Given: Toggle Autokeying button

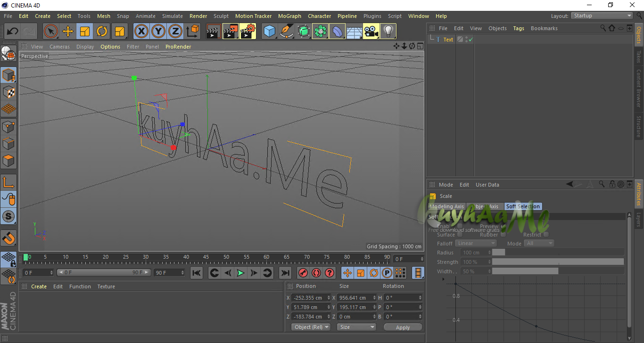Looking at the screenshot, I should click(x=316, y=273).
